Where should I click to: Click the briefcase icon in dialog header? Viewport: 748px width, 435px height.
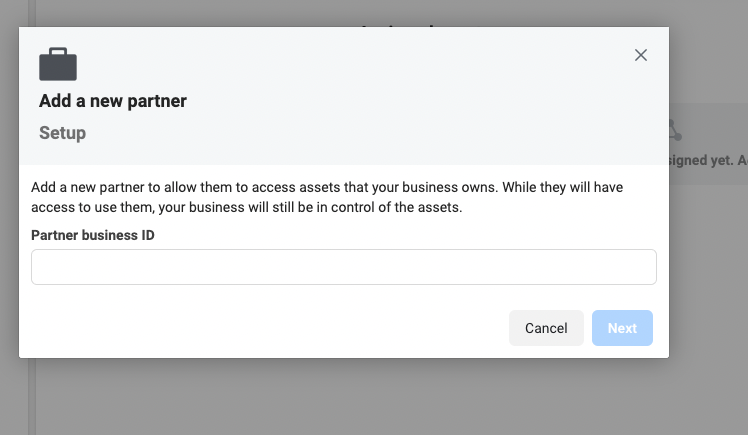point(58,64)
